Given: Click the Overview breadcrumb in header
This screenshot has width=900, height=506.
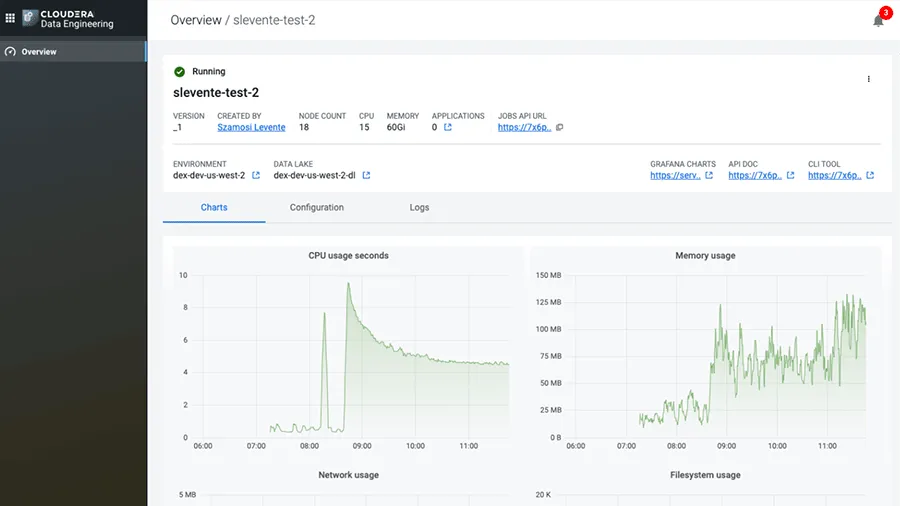Looking at the screenshot, I should (x=196, y=20).
